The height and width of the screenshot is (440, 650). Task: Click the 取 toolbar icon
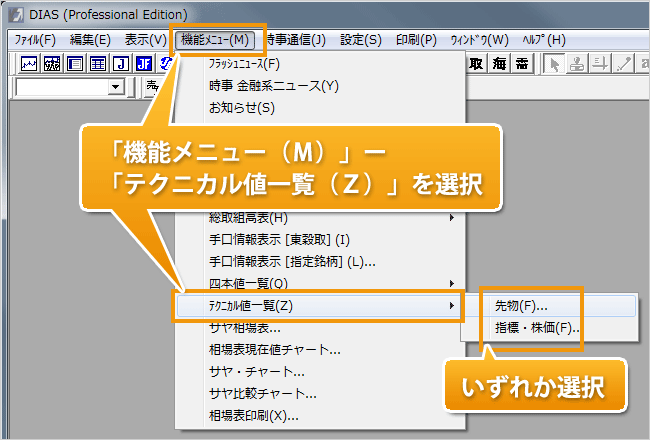click(477, 64)
